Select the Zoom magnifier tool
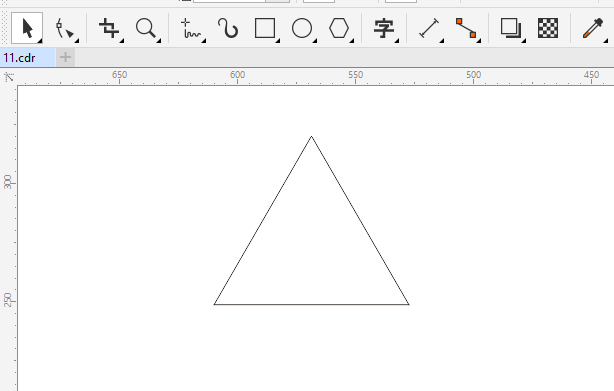614x391 pixels. pos(146,28)
